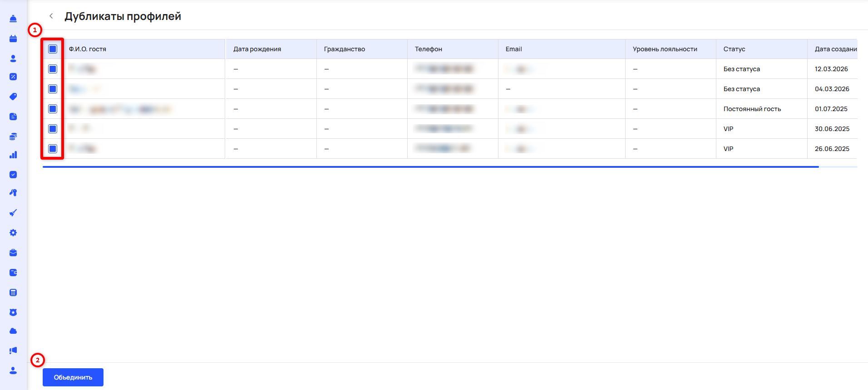Click the percent discount icon in sidebar
The height and width of the screenshot is (390, 868).
(x=13, y=77)
